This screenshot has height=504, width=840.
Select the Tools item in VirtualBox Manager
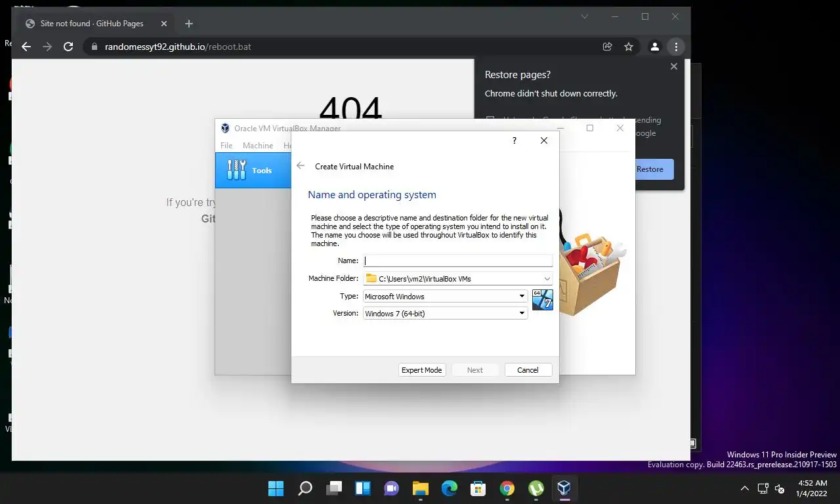[x=253, y=171]
